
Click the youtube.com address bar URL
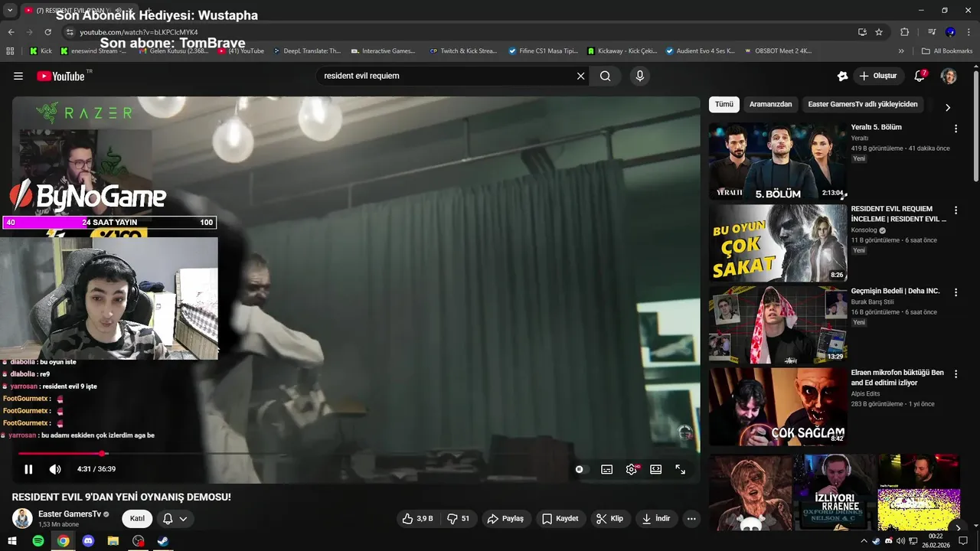tap(139, 32)
